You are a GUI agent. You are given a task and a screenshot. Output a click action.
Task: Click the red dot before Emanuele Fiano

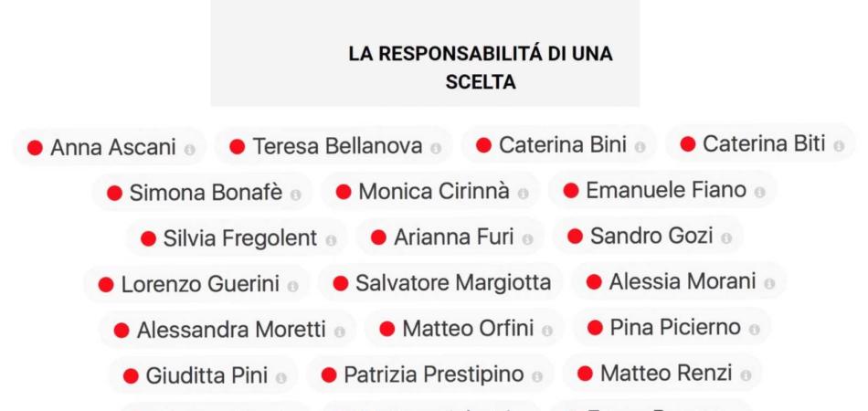[x=571, y=191]
